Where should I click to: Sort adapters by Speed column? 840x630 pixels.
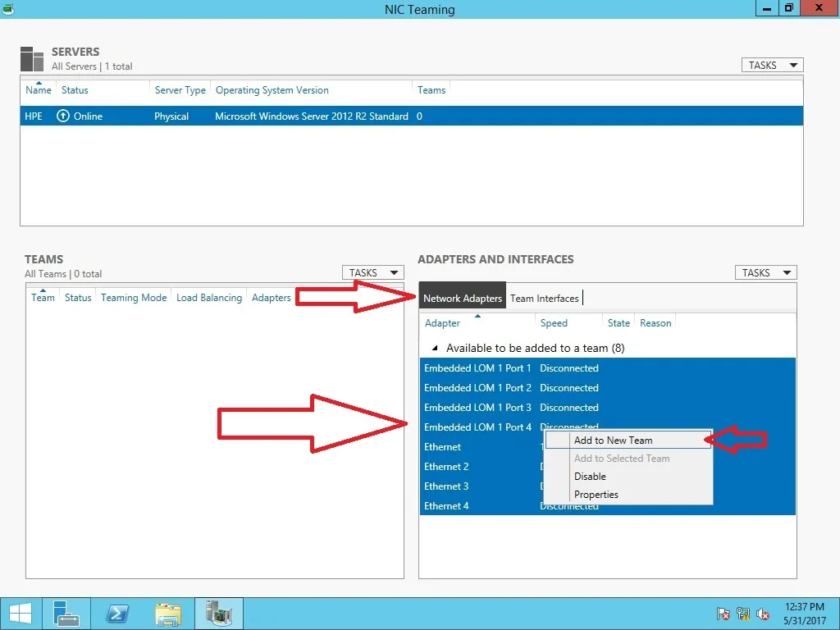coord(554,323)
